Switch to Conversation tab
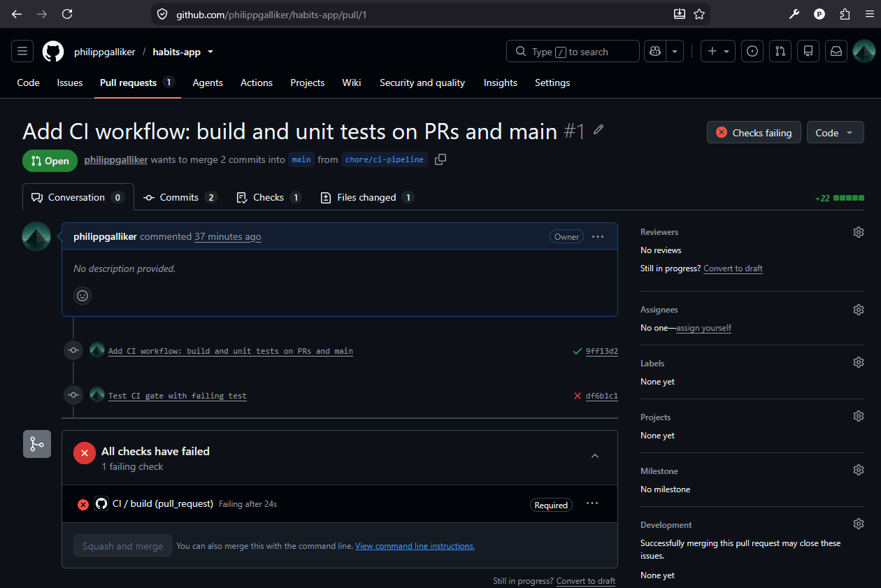This screenshot has height=588, width=881. click(x=78, y=197)
